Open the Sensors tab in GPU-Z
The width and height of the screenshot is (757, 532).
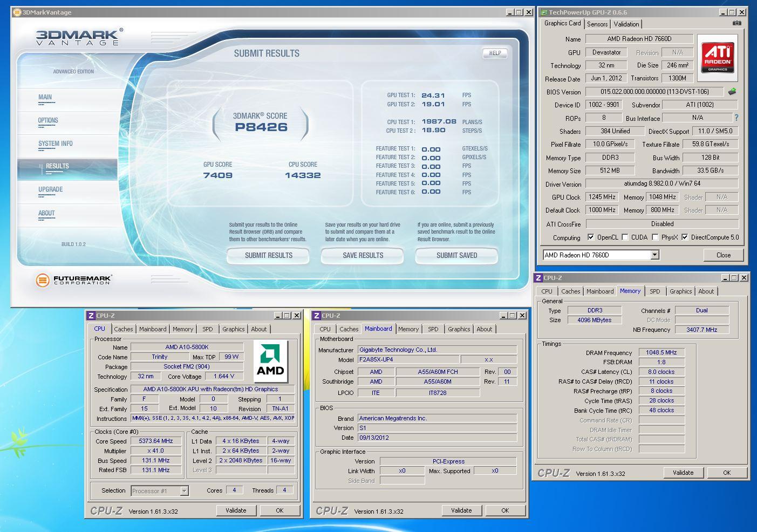click(597, 24)
